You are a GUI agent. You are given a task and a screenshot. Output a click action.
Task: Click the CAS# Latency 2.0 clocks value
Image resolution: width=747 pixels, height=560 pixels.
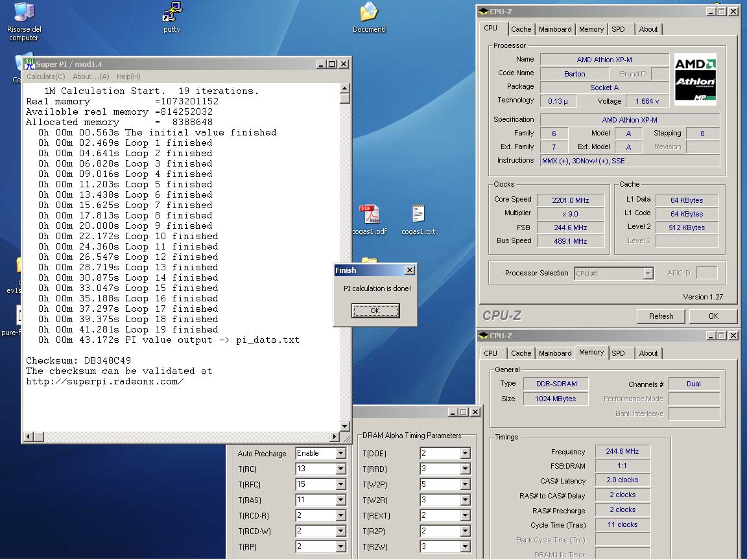coord(622,480)
